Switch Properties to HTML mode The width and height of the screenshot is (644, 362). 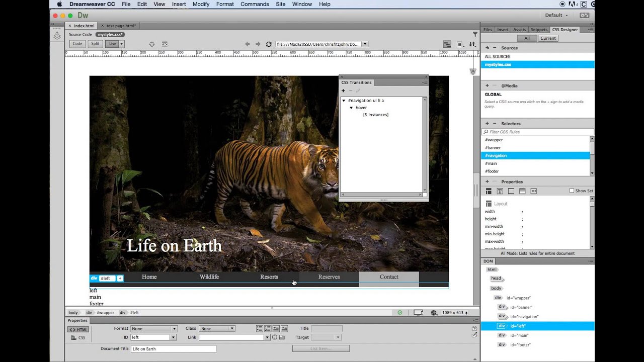[78, 329]
